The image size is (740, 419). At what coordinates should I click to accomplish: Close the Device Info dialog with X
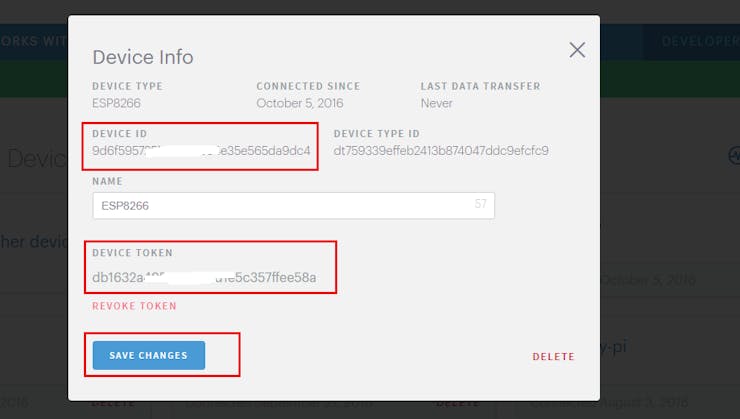[577, 50]
